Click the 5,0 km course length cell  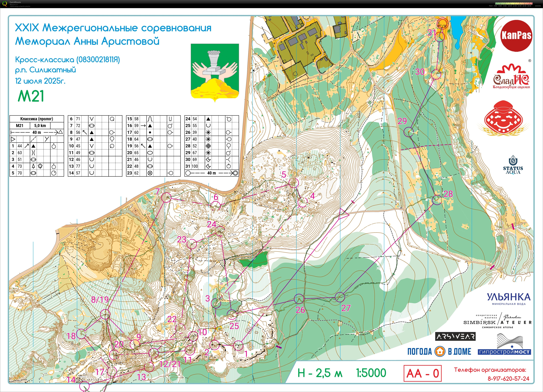coord(40,126)
